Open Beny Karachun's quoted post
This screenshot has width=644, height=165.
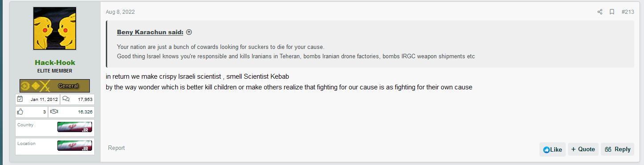150,32
